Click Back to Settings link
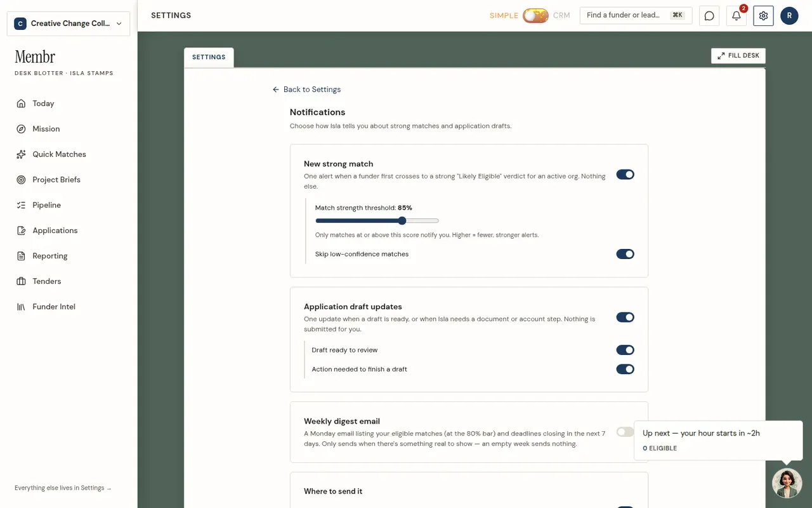Screen dimensions: 812x508 tap(306, 90)
